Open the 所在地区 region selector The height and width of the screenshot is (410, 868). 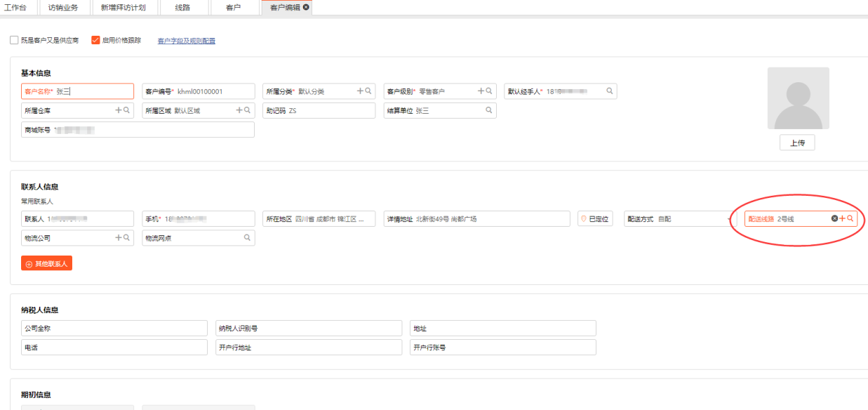pos(319,219)
